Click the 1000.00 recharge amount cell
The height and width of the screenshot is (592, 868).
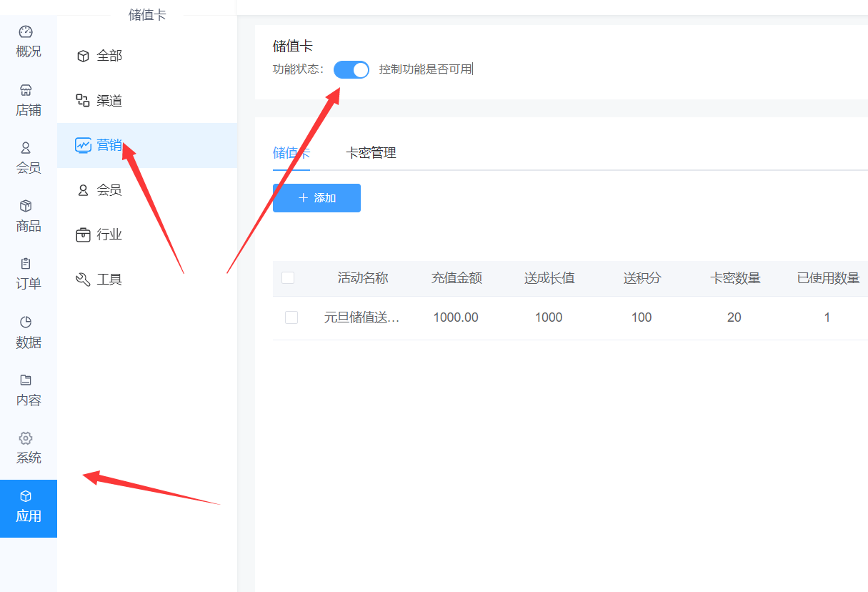pyautogui.click(x=456, y=317)
